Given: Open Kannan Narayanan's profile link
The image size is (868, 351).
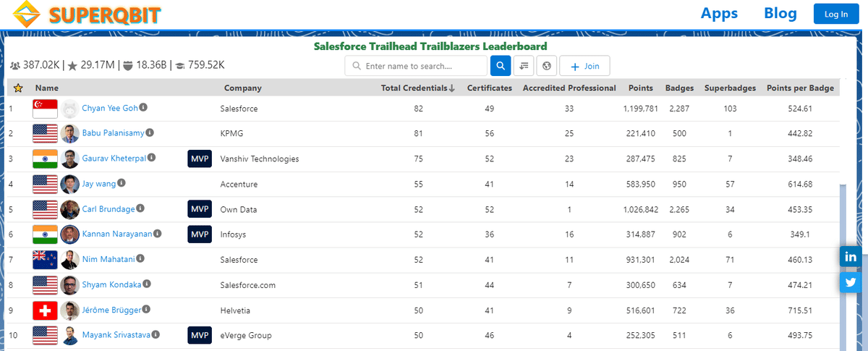Looking at the screenshot, I should coord(116,234).
